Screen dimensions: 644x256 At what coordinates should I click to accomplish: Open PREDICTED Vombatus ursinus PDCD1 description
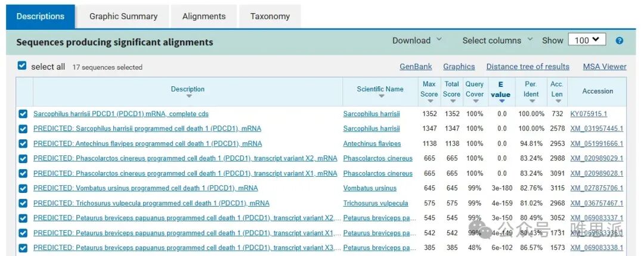click(x=145, y=188)
